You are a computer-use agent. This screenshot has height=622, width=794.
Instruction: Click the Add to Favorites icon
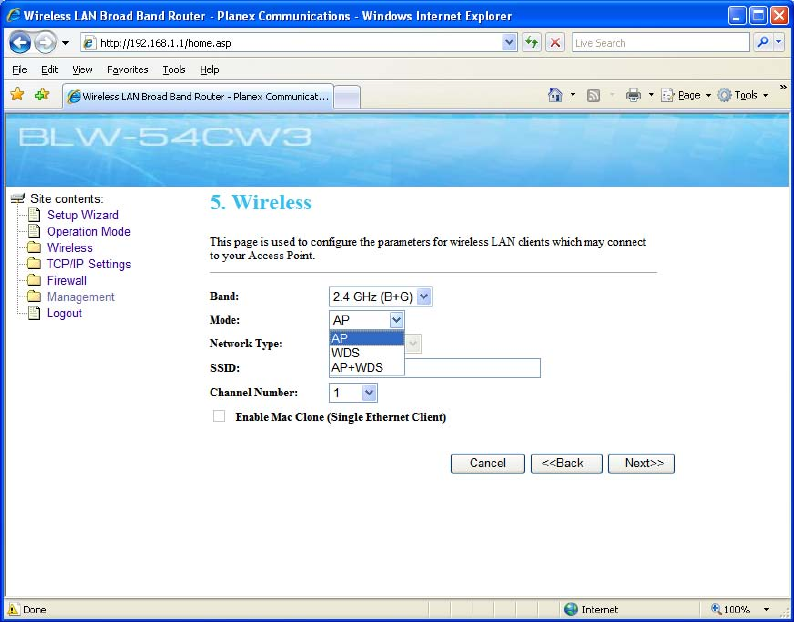pos(42,94)
